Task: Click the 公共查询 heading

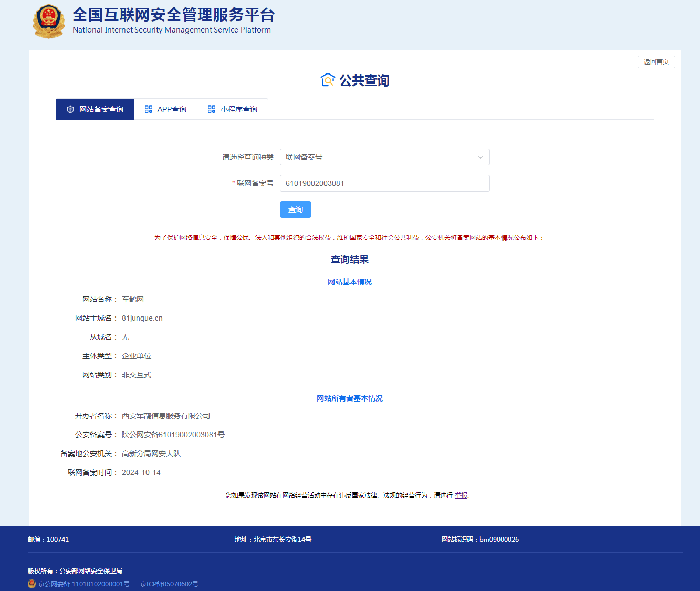Action: (x=364, y=80)
